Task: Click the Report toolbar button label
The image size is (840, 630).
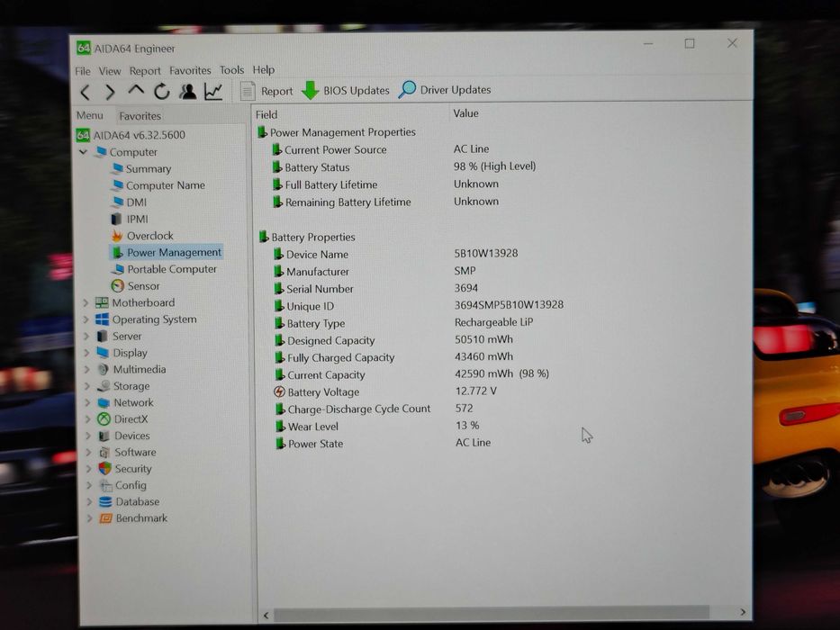Action: [277, 91]
